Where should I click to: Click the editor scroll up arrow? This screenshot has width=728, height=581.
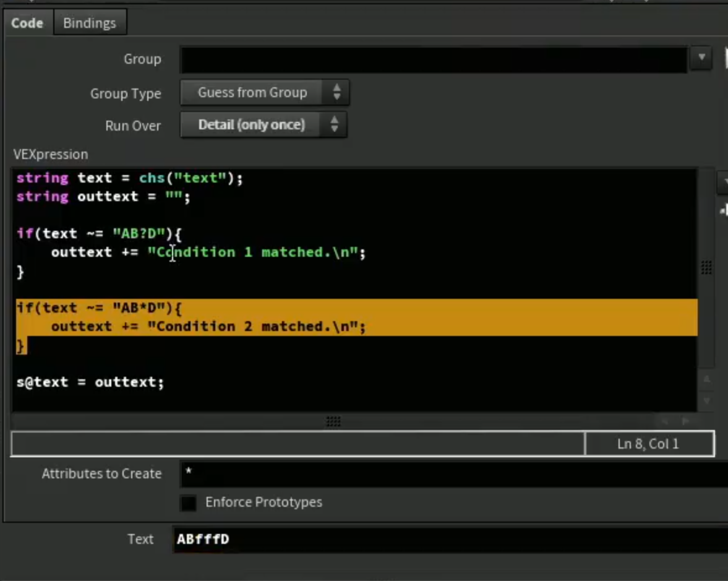coord(706,379)
